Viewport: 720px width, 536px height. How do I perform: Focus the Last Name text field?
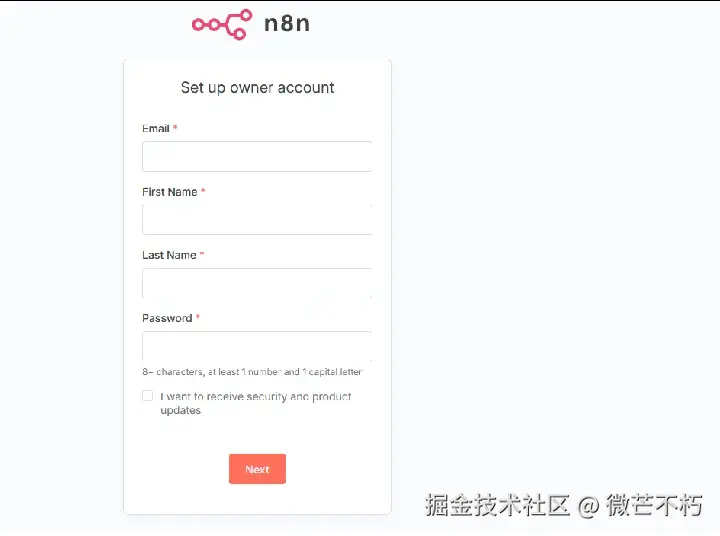(257, 283)
